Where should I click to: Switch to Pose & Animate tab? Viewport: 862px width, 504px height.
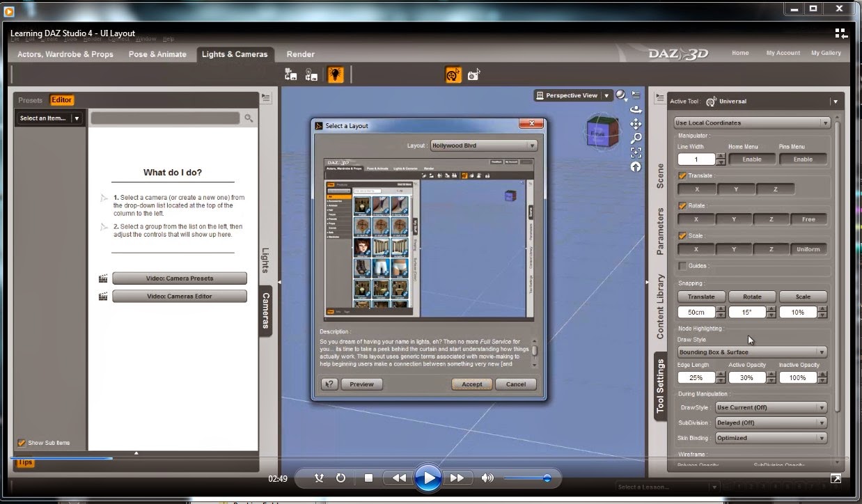pyautogui.click(x=157, y=54)
